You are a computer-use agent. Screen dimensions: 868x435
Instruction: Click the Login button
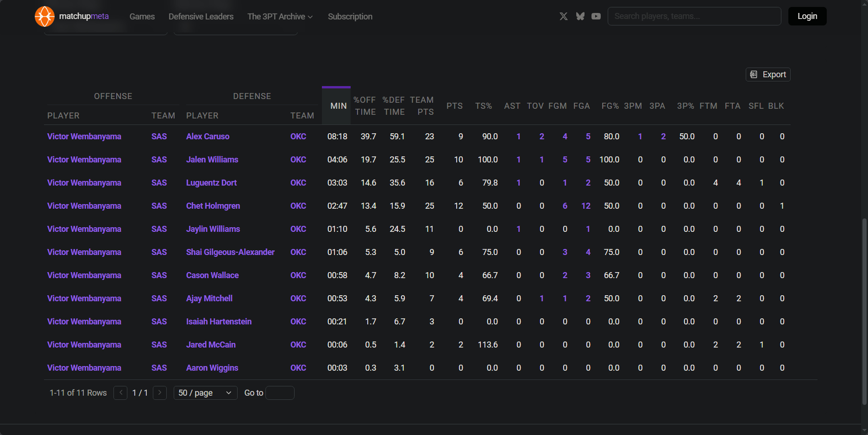point(807,16)
